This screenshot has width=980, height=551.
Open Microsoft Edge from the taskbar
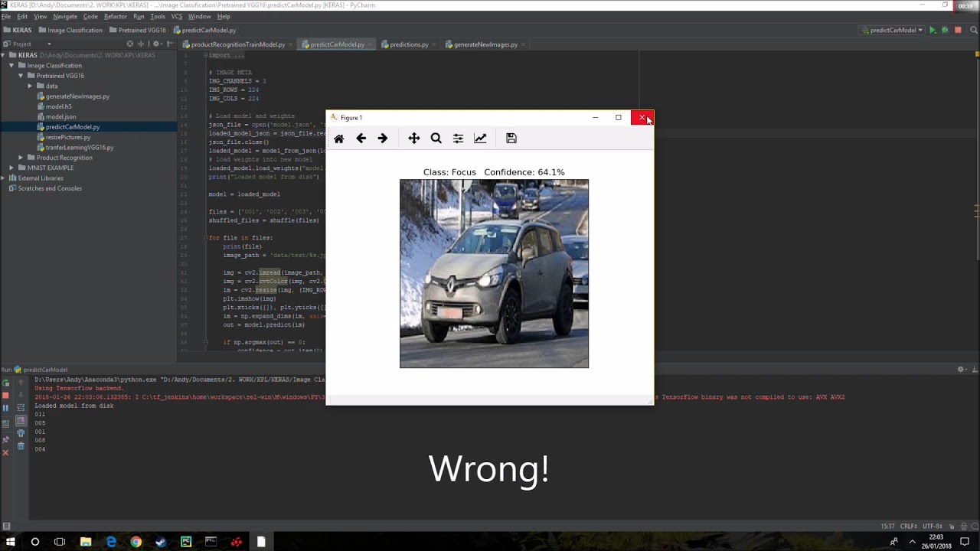[111, 542]
